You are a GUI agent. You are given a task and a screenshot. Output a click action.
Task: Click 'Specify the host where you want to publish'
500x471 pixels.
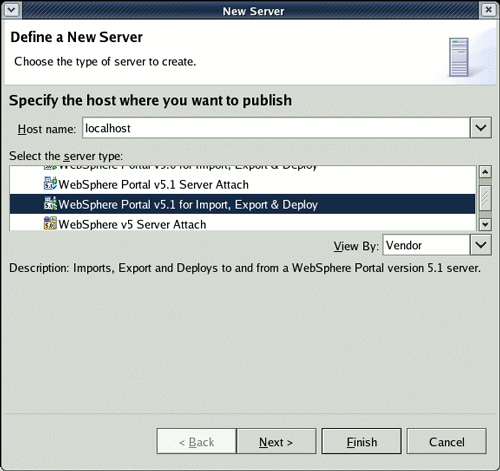150,100
